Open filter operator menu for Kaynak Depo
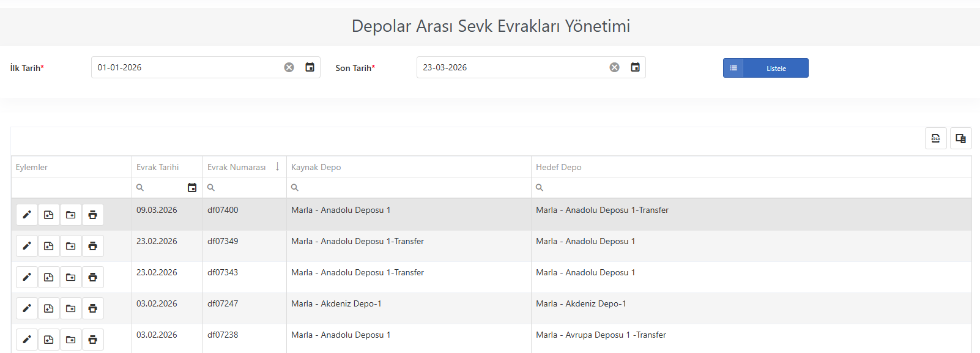 tap(295, 188)
